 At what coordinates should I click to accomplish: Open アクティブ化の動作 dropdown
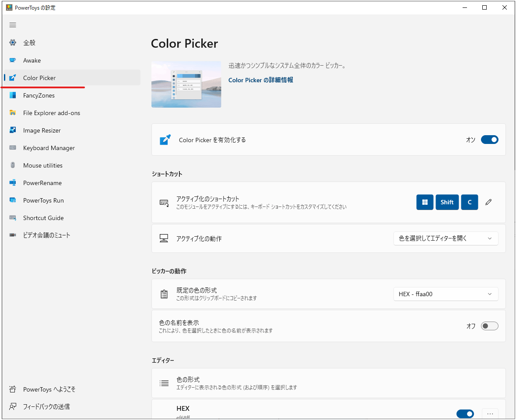coord(446,238)
